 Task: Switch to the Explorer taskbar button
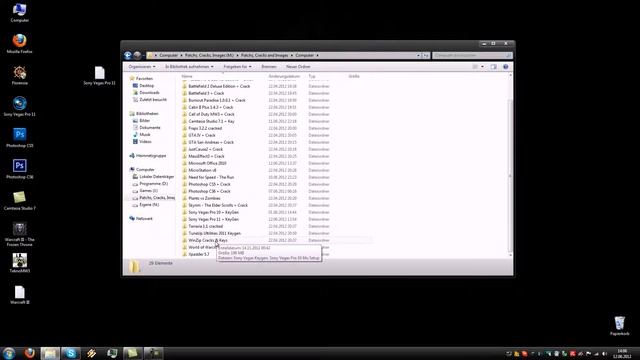[x=50, y=353]
